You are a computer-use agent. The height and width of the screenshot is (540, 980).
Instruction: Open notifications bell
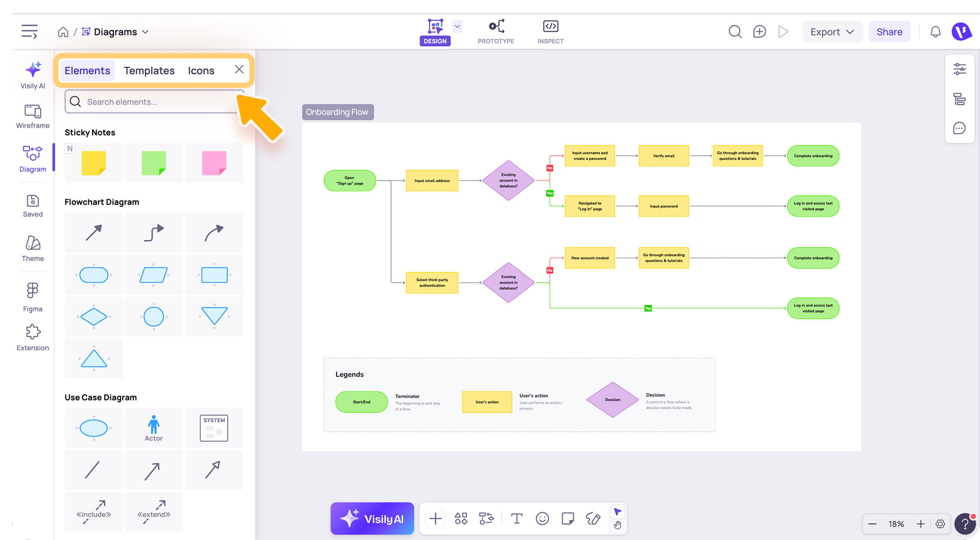click(935, 32)
